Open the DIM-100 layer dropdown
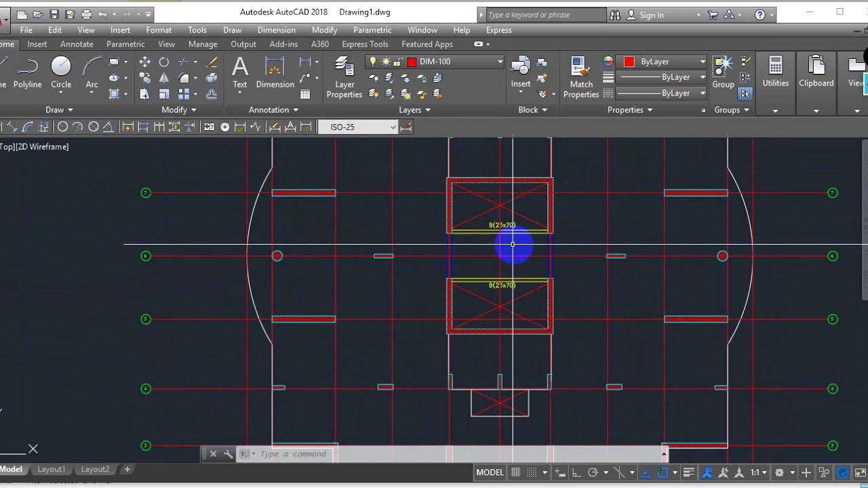Viewport: 868px width, 488px height. tap(500, 62)
